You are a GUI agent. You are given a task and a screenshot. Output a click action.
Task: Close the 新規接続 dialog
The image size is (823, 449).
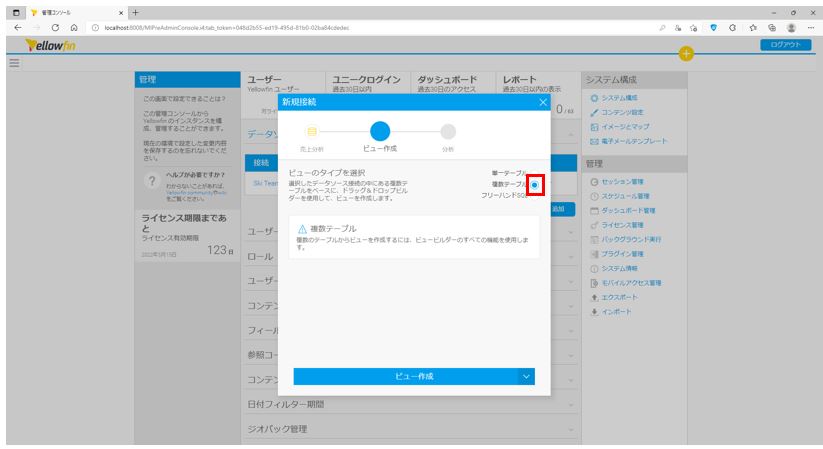coord(543,102)
